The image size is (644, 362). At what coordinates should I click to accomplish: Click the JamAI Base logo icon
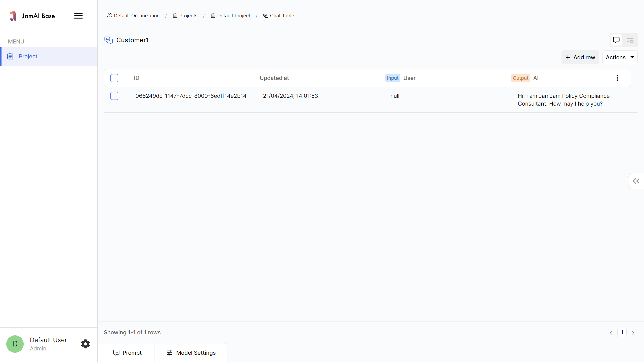(13, 16)
